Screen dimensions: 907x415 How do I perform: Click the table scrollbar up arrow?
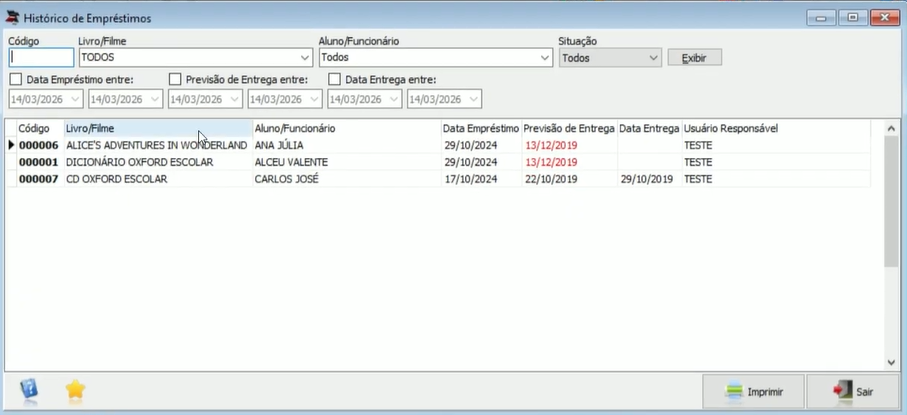891,128
